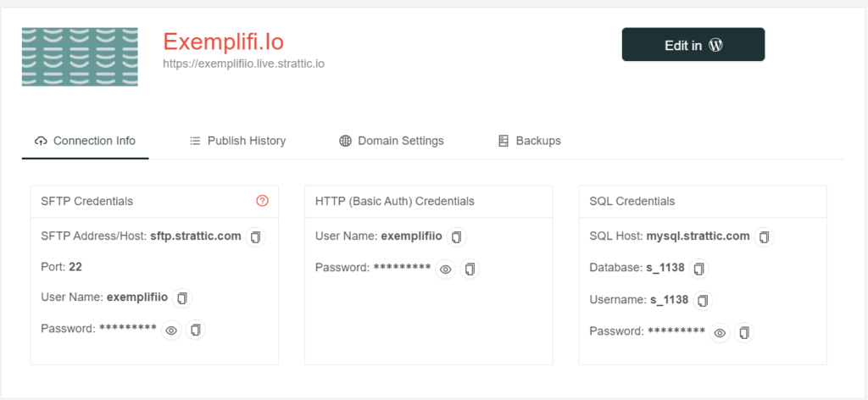Open the exemplifiio.live.strattic.io link

click(243, 64)
